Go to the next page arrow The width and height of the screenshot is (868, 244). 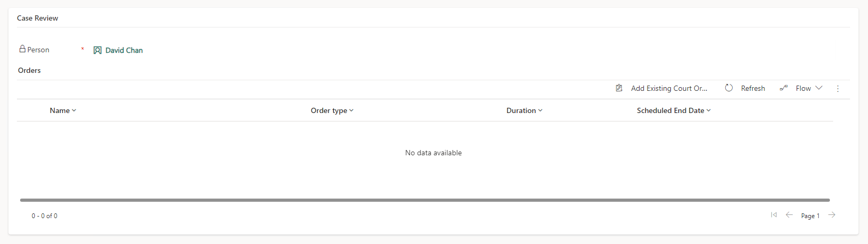(832, 215)
